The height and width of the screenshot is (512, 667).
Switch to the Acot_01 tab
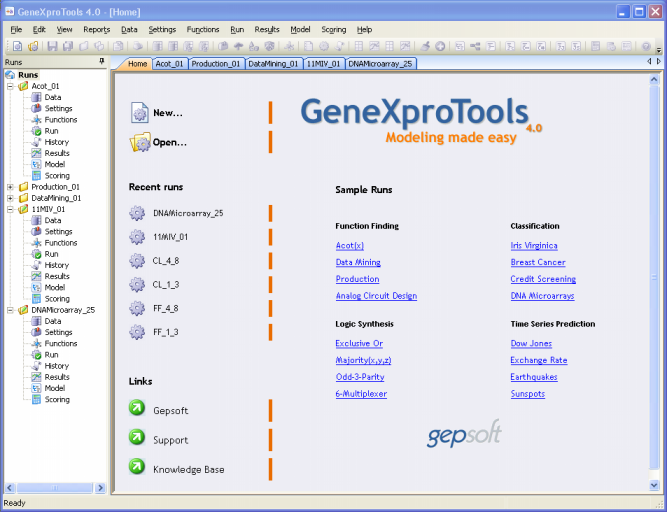(169, 64)
